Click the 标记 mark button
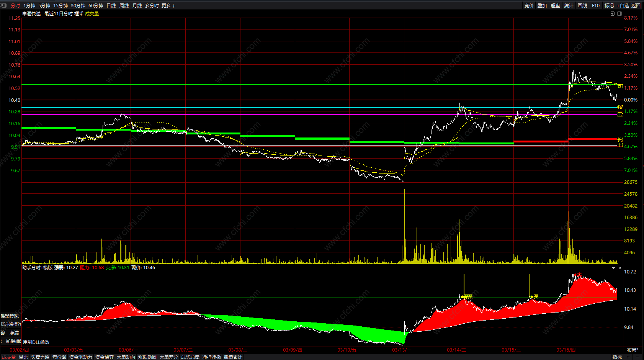Screen dimensions: 644x360 click(609, 6)
